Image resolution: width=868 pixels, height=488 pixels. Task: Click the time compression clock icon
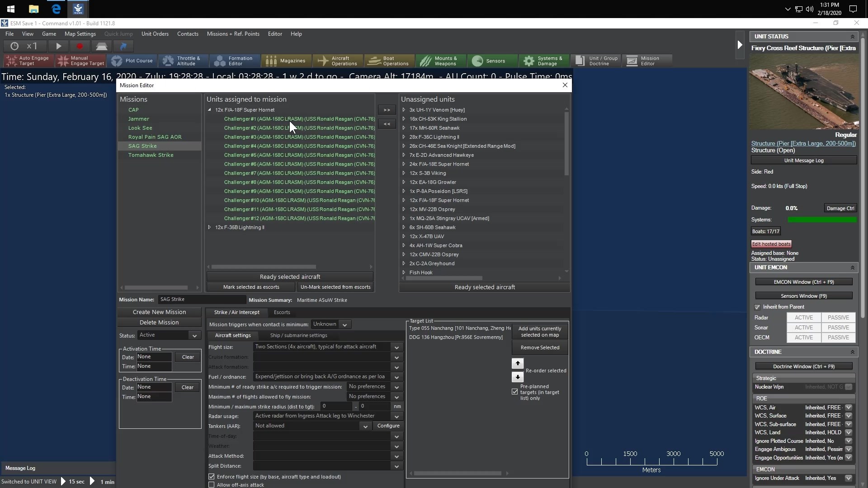pos(14,46)
